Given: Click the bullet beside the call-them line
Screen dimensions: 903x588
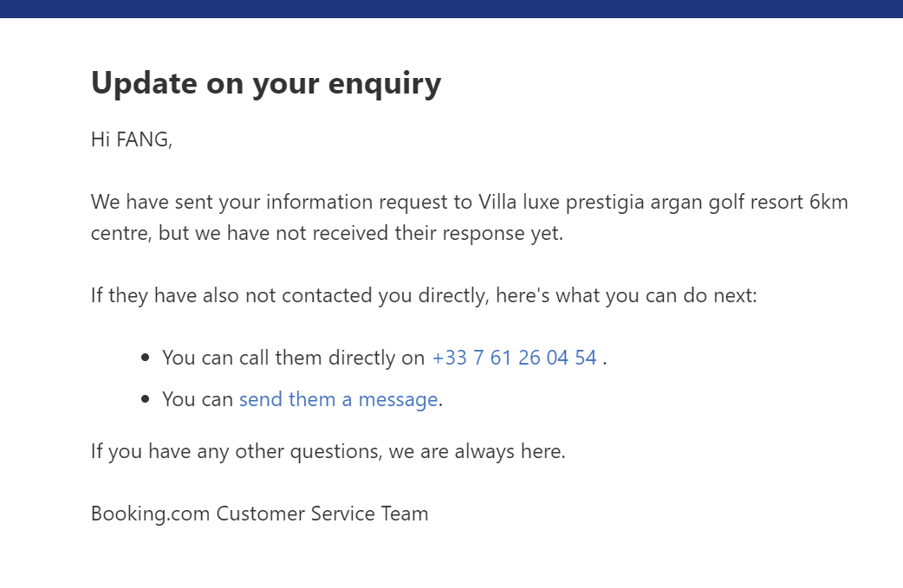Looking at the screenshot, I should 145,358.
